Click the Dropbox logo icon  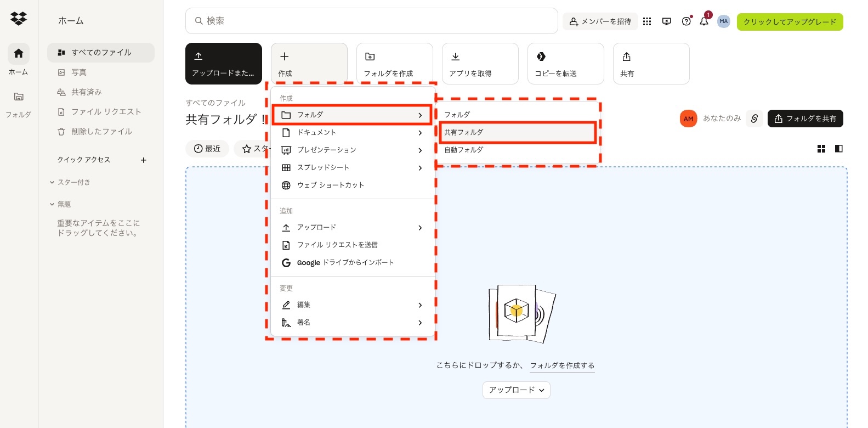pyautogui.click(x=19, y=19)
